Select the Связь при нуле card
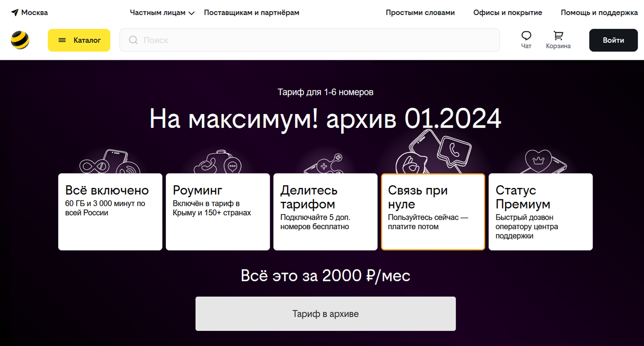This screenshot has width=644, height=346. (x=433, y=212)
